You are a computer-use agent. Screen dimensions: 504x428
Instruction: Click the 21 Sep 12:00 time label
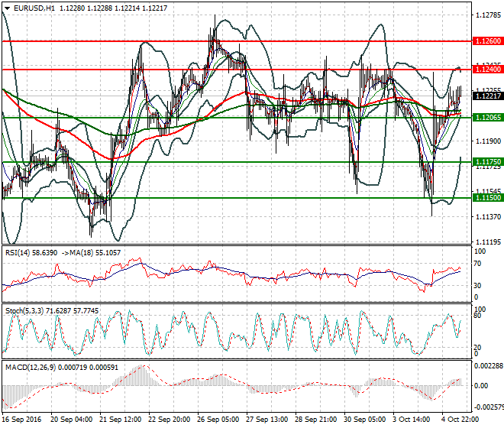120,420
